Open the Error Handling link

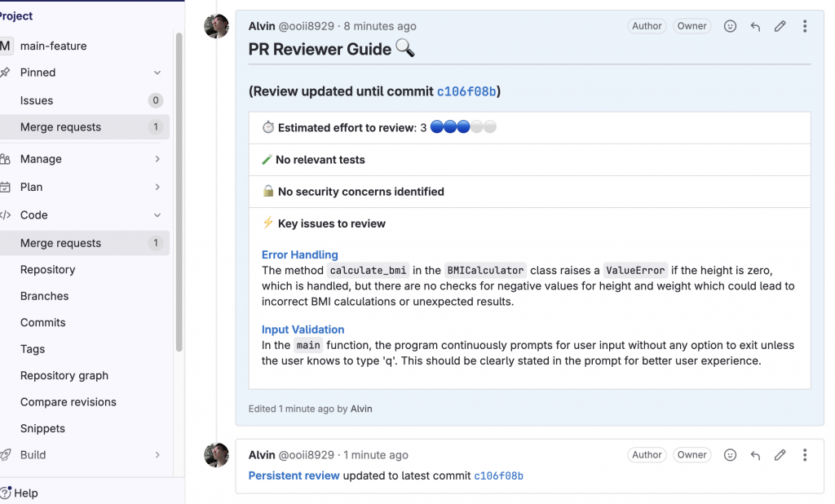(x=300, y=254)
